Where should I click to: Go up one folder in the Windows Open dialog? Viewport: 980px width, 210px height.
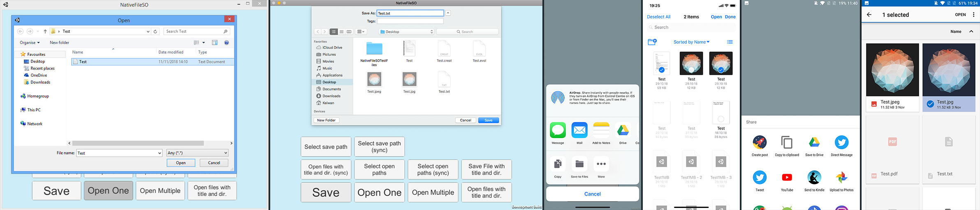45,31
